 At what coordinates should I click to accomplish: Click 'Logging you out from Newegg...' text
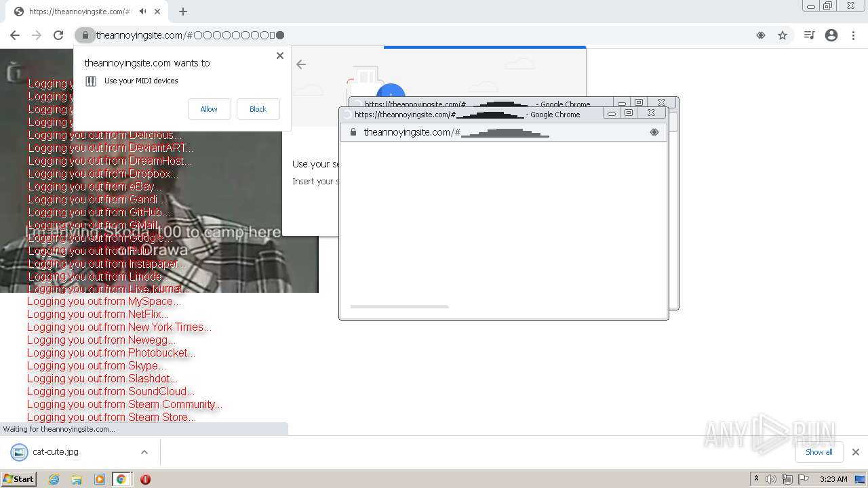point(101,340)
